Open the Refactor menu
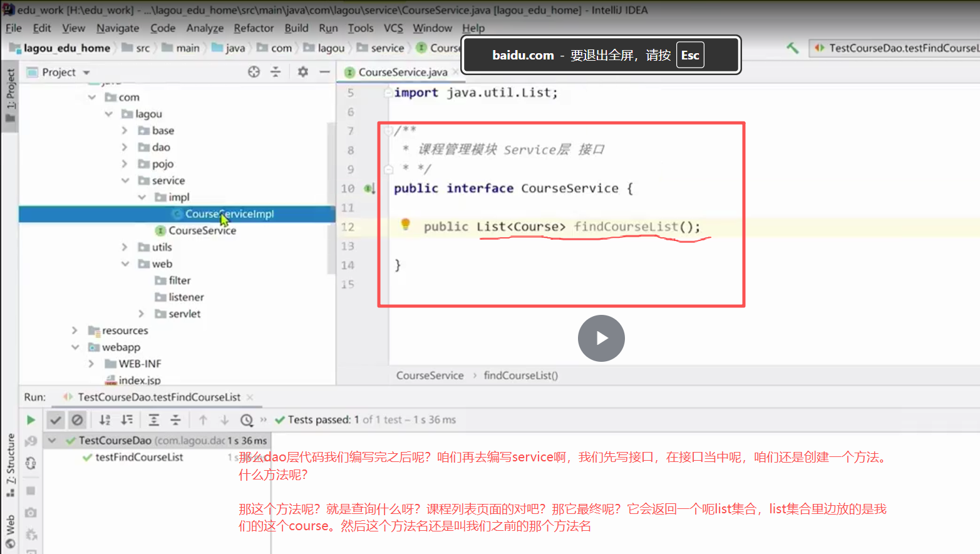The height and width of the screenshot is (554, 980). coord(254,28)
